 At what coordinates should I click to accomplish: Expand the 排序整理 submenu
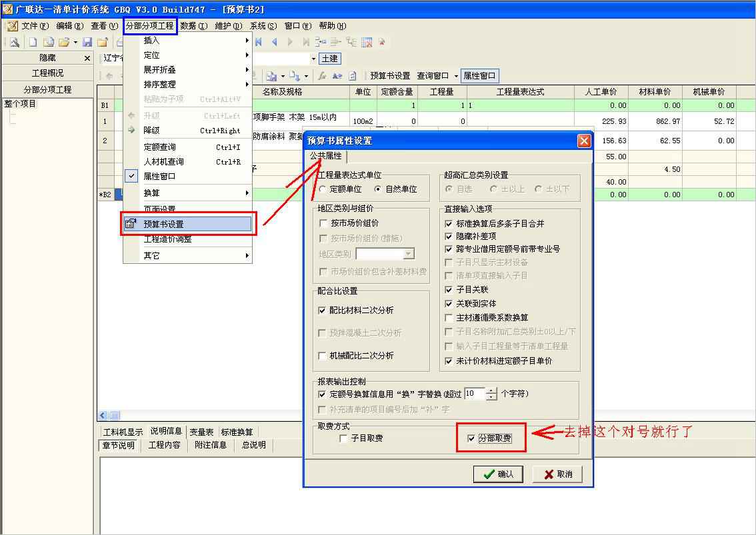tap(188, 85)
